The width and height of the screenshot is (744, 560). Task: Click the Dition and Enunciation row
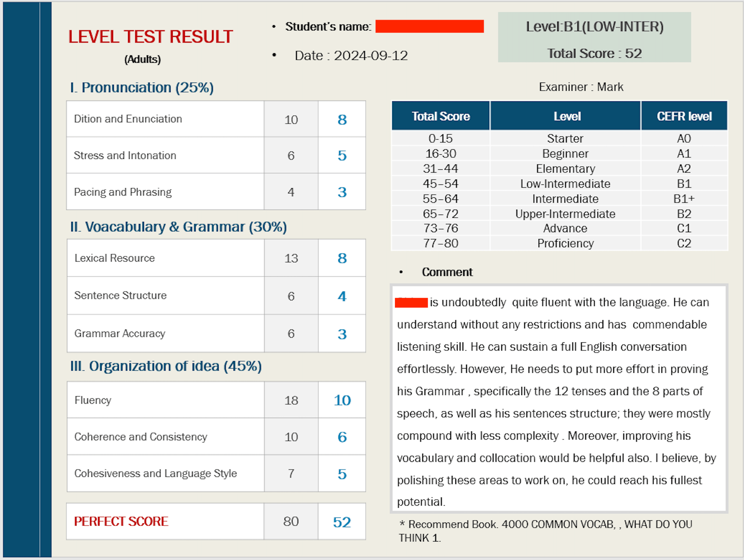(x=216, y=119)
